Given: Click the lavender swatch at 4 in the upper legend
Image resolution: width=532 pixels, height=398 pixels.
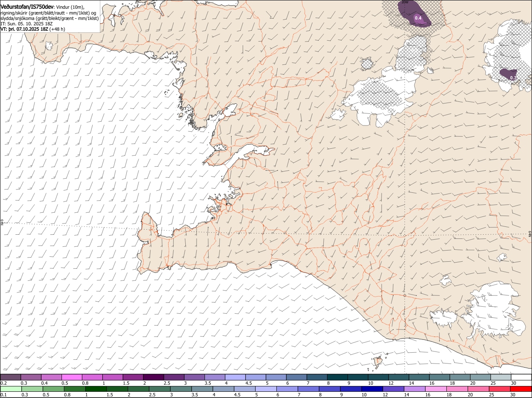Looking at the screenshot, I should pyautogui.click(x=235, y=377).
